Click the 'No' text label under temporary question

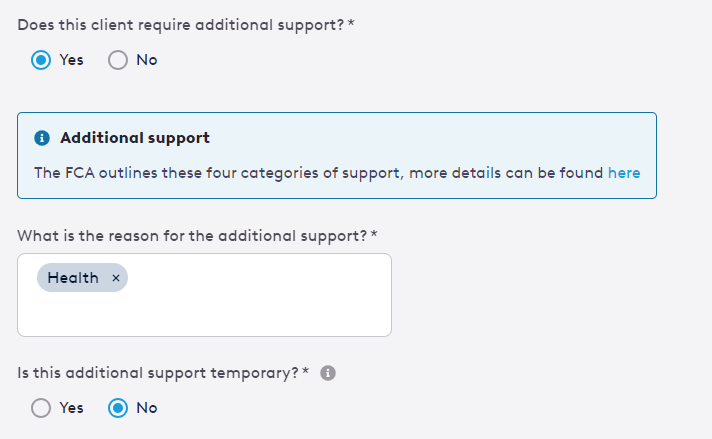coord(147,408)
